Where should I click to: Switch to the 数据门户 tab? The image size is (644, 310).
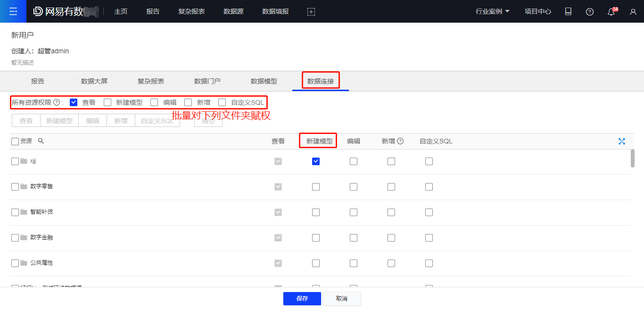coord(207,81)
